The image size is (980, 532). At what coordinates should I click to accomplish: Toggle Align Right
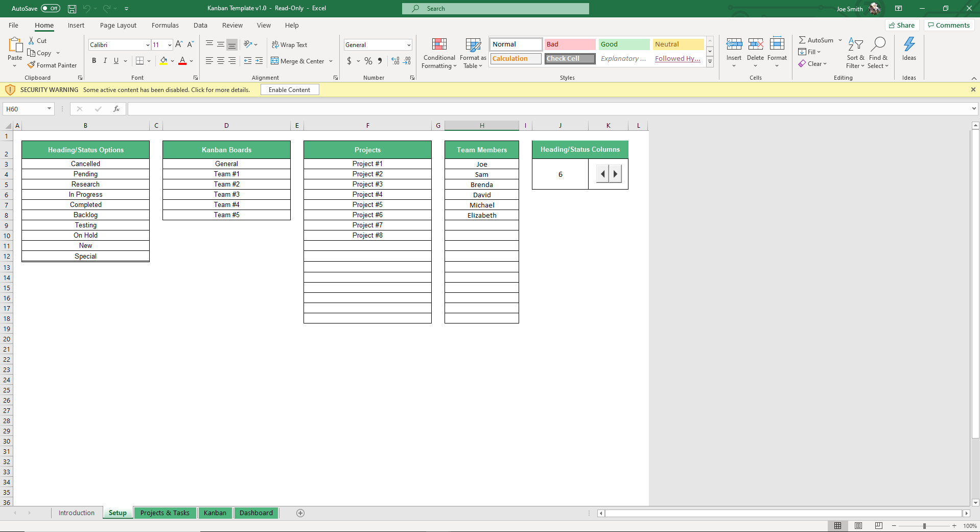(232, 61)
